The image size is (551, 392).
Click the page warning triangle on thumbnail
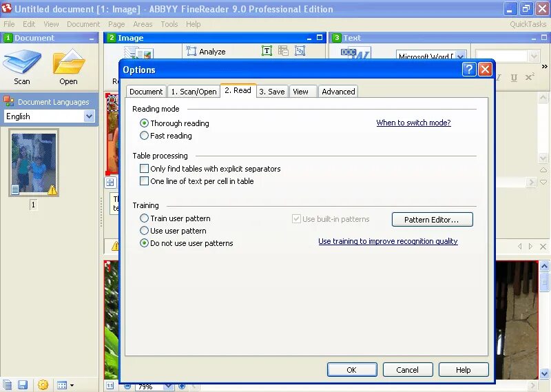pos(52,190)
